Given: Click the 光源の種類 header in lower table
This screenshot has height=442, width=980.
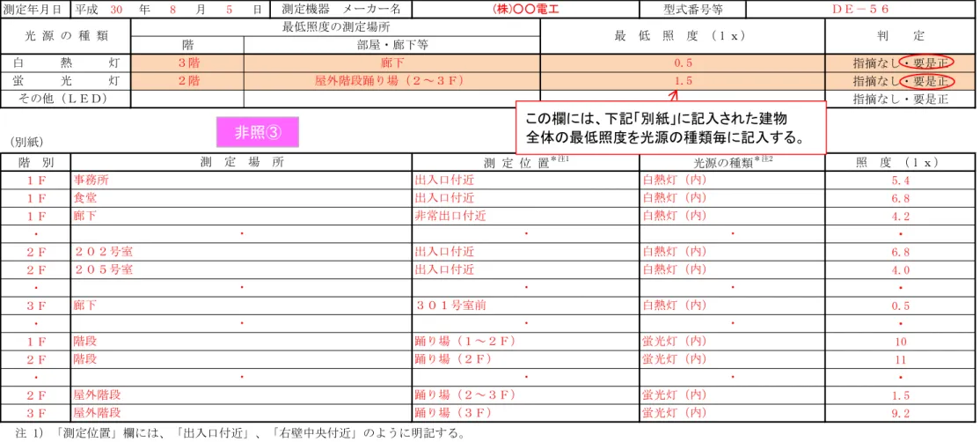Looking at the screenshot, I should click(733, 162).
